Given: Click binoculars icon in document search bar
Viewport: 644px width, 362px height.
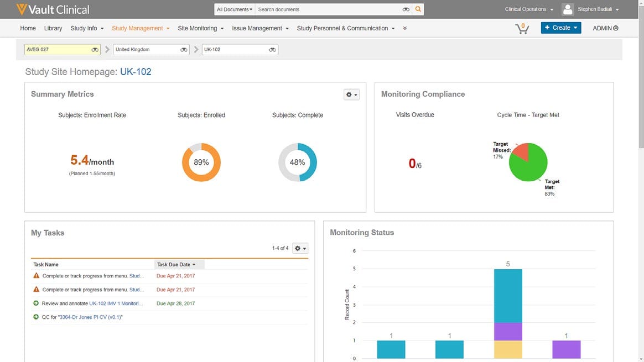Looking at the screenshot, I should pyautogui.click(x=406, y=9).
